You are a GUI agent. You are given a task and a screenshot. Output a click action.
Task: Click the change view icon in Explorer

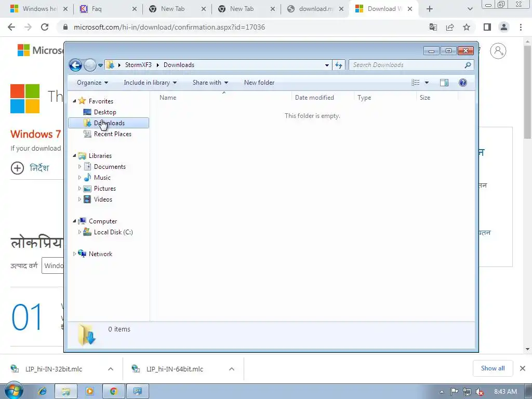click(x=415, y=83)
